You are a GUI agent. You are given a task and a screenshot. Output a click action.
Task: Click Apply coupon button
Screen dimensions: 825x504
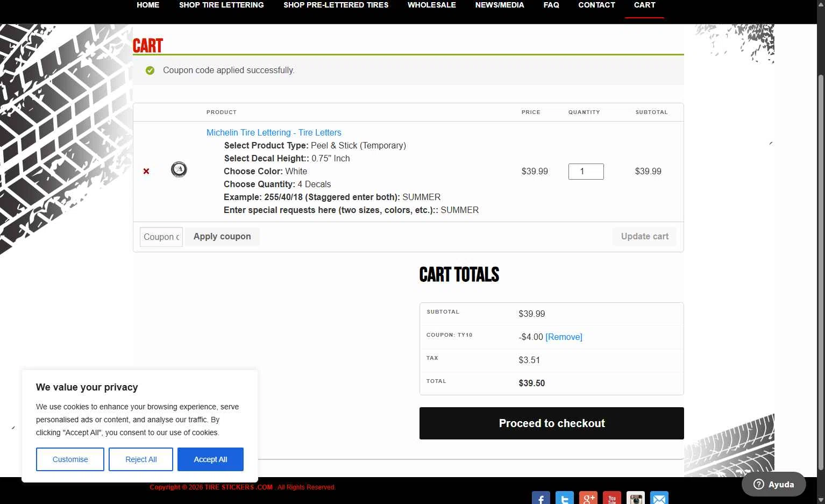[x=222, y=237]
